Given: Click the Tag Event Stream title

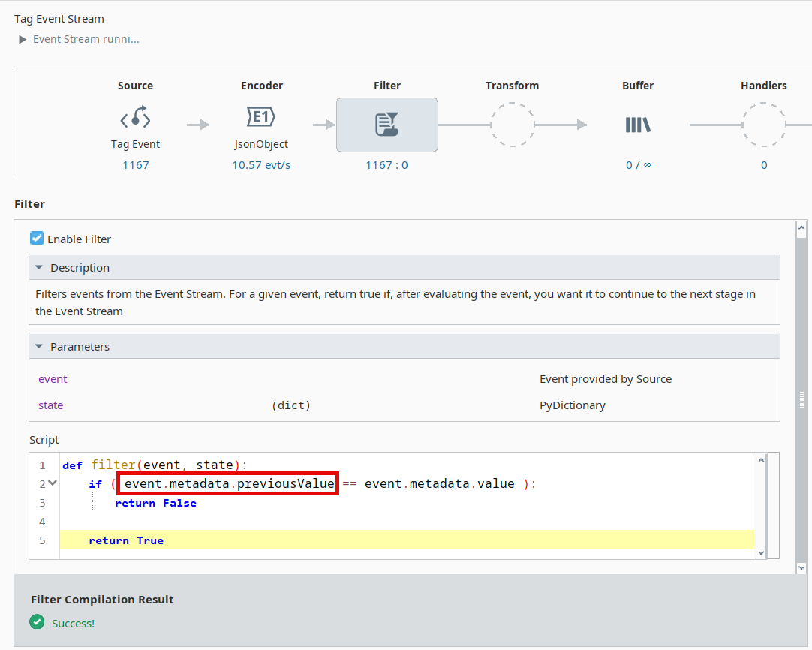Looking at the screenshot, I should (x=59, y=19).
